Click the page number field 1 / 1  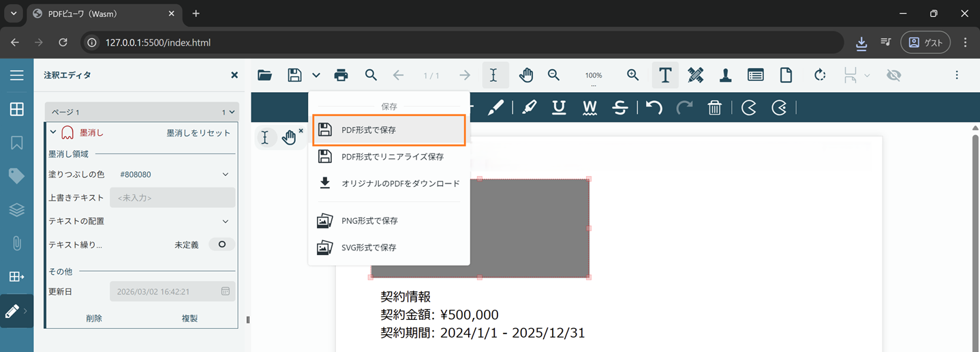click(x=431, y=76)
